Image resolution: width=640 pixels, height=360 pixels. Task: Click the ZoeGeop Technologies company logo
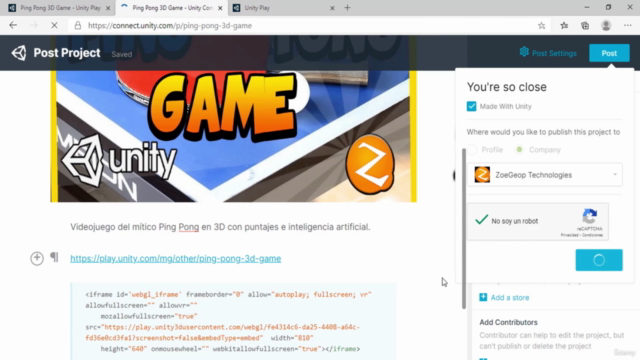[482, 175]
